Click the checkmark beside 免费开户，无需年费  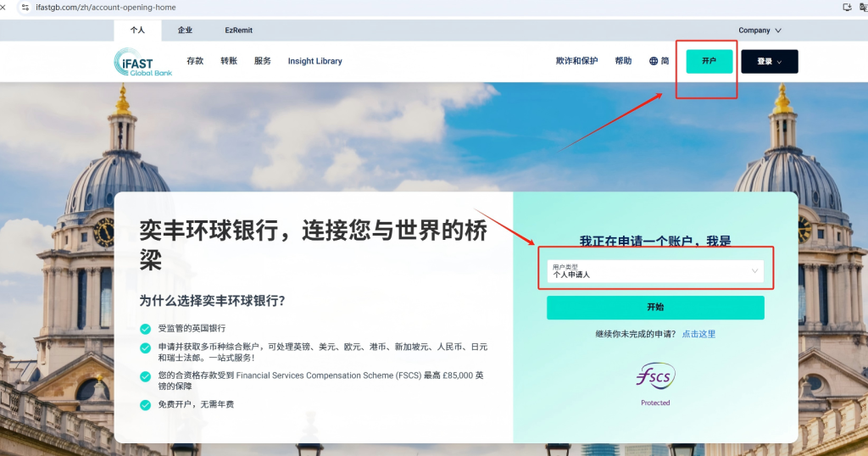coord(146,404)
